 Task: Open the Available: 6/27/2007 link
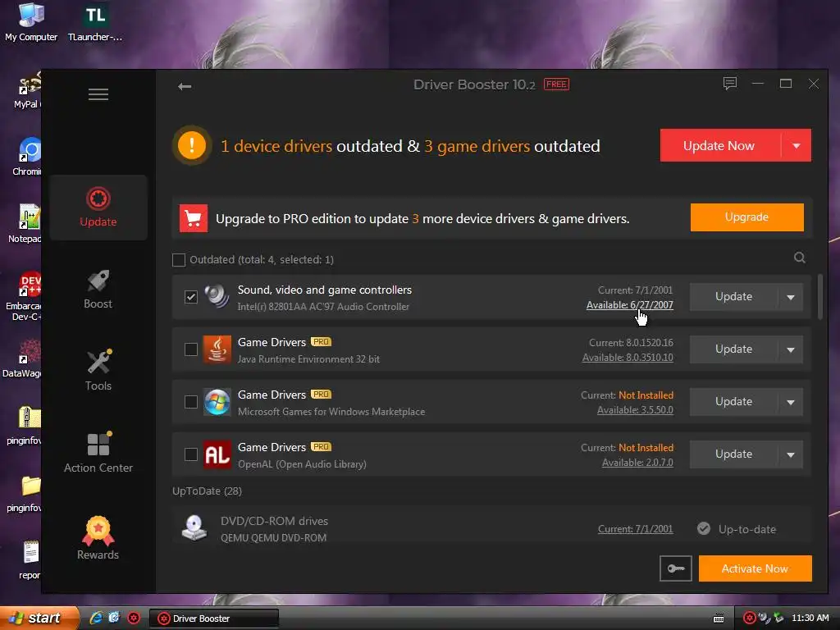point(629,305)
